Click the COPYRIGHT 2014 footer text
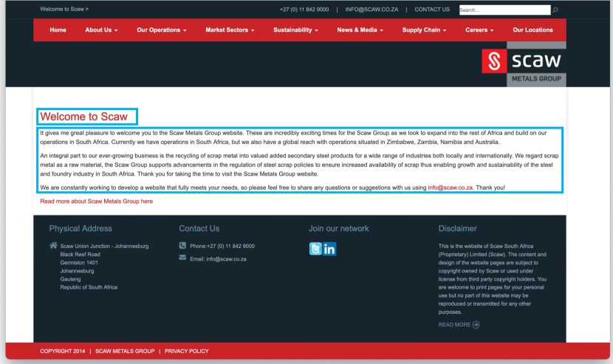Screen dimensions: 613x364 (x=63, y=351)
